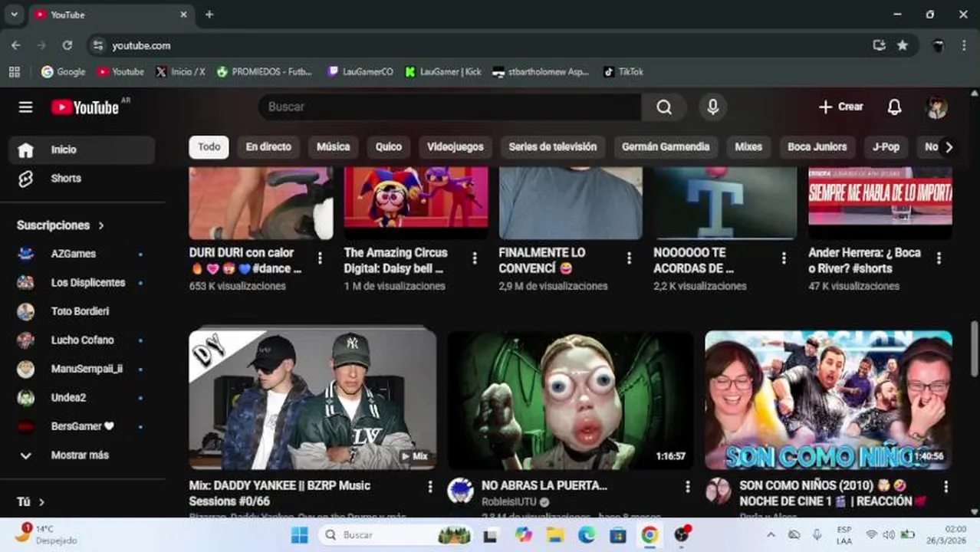Select the Música chip
Viewport: 980px width, 552px height.
click(333, 147)
